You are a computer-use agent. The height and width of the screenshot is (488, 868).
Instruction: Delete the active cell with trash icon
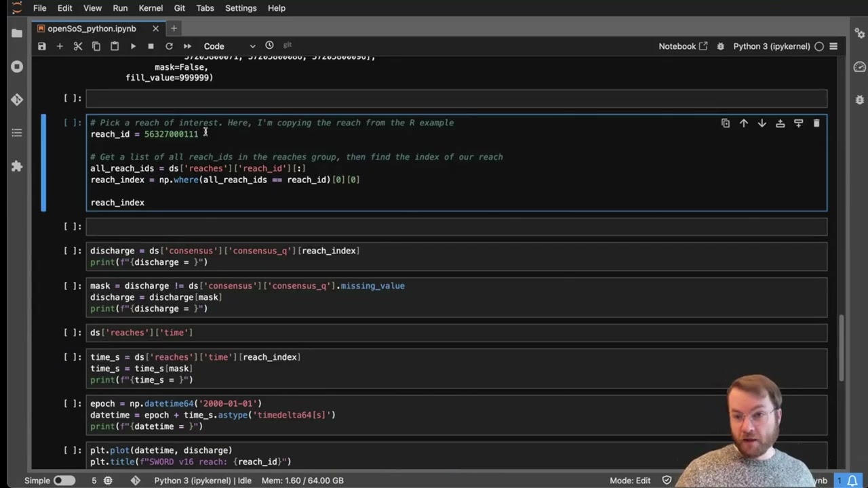coord(816,123)
